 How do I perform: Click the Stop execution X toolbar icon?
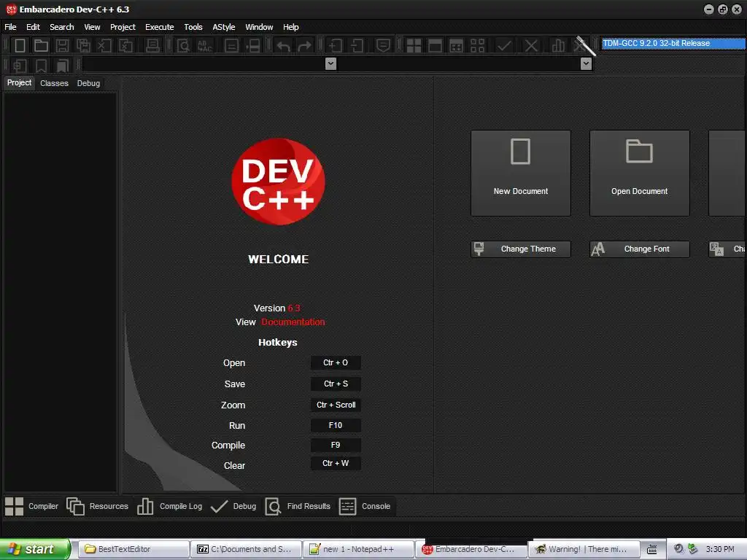tap(531, 46)
